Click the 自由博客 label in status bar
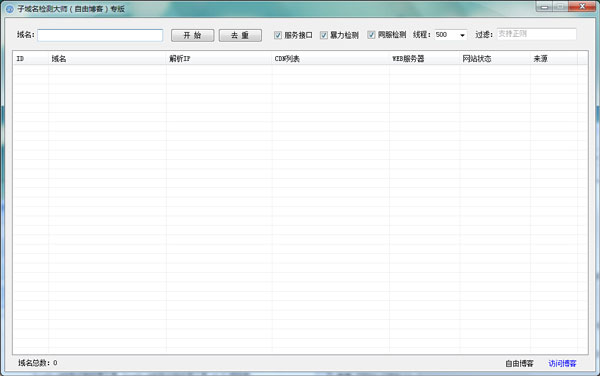 pyautogui.click(x=519, y=363)
